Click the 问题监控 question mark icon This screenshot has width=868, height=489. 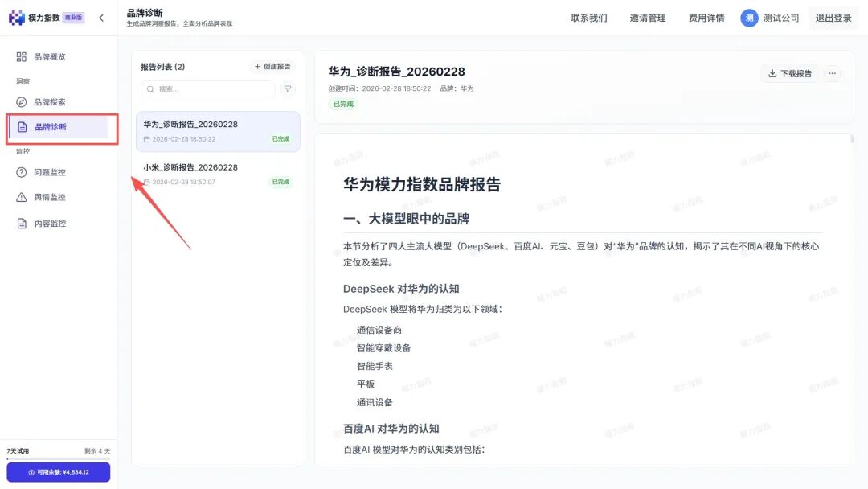click(x=22, y=172)
